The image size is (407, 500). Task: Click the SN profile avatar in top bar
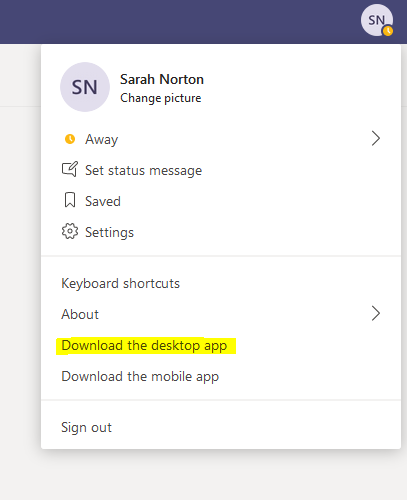coord(377,20)
